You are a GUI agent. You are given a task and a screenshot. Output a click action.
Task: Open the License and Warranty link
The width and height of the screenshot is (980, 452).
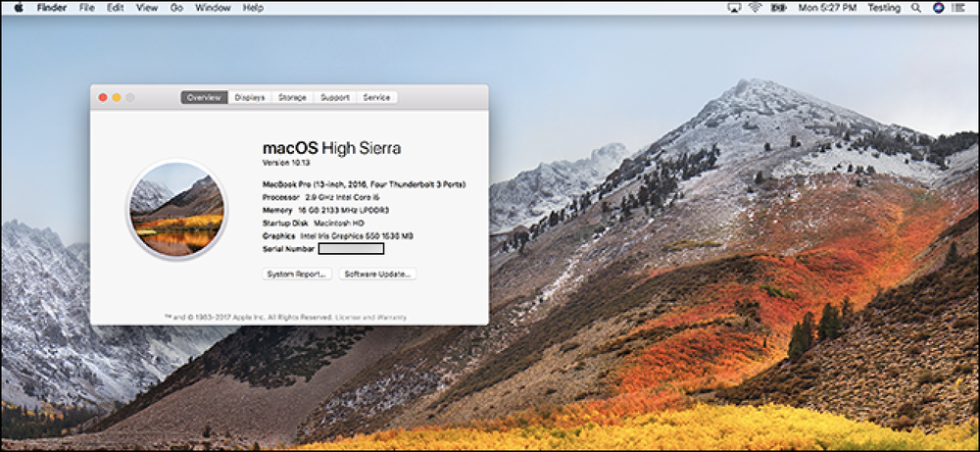pos(370,318)
